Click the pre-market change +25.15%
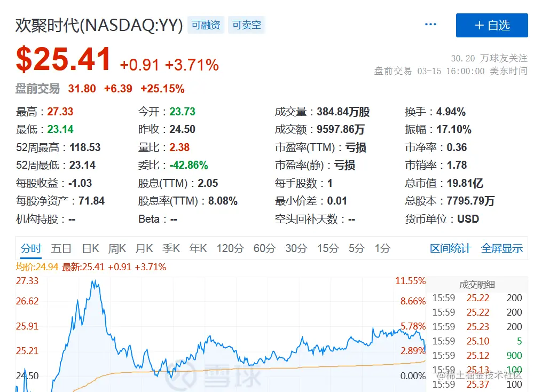Screen dimensions: 534x392 point(162,89)
